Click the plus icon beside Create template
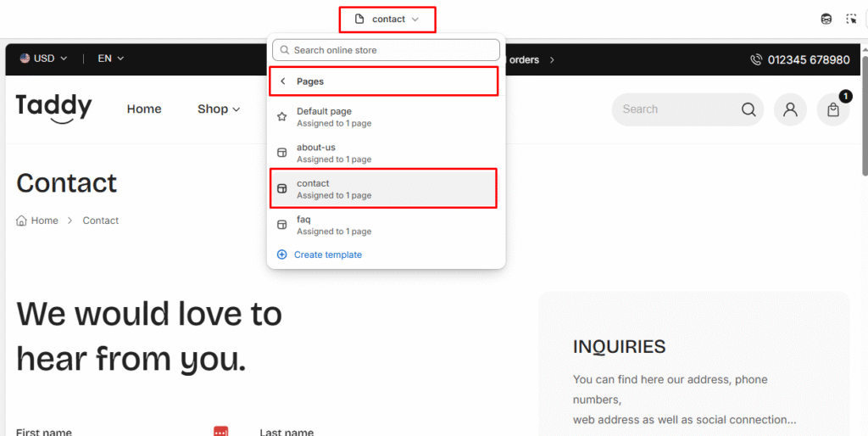Viewport: 868px width, 436px height. (282, 254)
